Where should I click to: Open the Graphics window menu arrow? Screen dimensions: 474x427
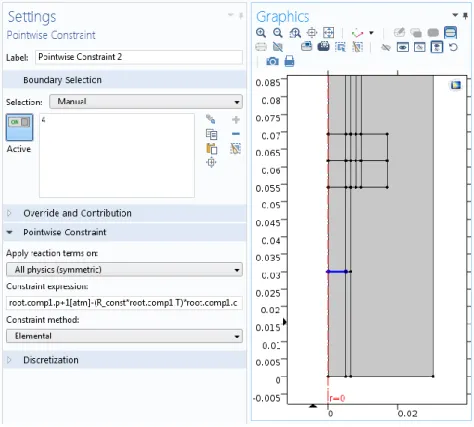tap(455, 15)
